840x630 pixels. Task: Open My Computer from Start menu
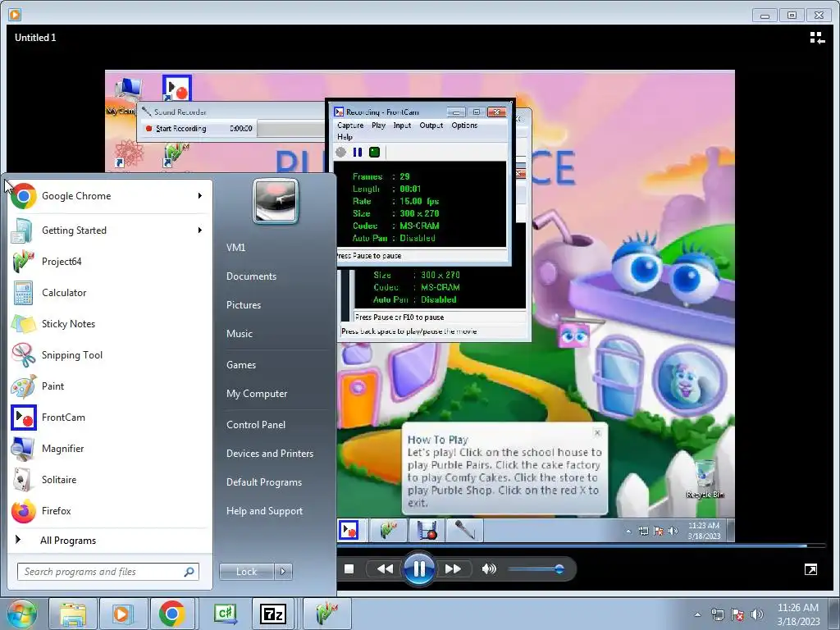[257, 394]
